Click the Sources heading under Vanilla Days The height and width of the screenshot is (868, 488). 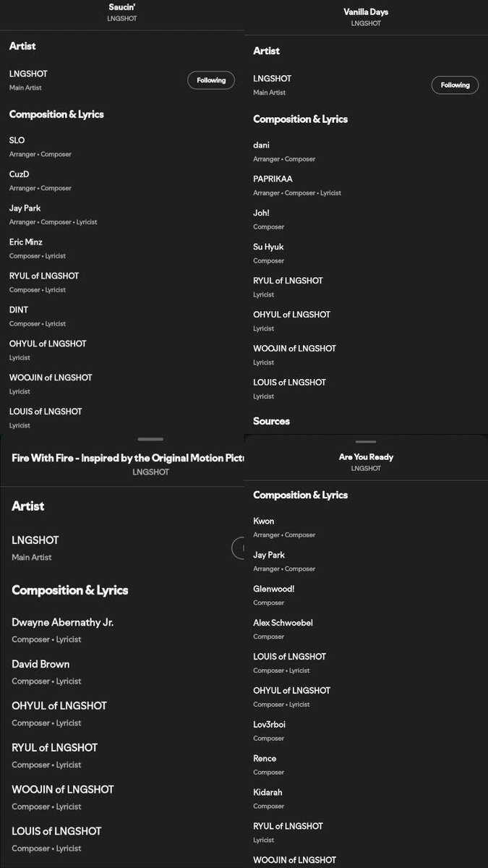pos(271,421)
